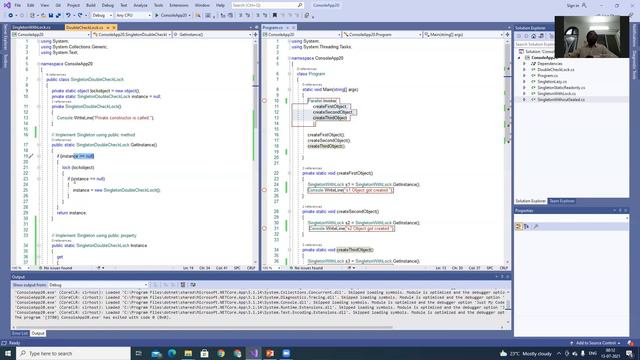Open the GetInstance() member dropdown
Image resolution: width=640 pixels, height=360 pixels.
click(x=212, y=35)
